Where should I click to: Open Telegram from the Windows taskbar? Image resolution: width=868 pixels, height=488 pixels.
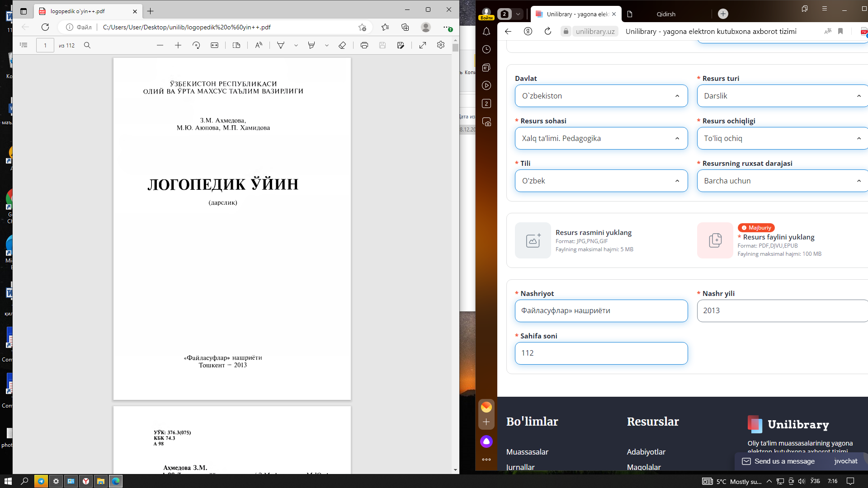(41, 481)
